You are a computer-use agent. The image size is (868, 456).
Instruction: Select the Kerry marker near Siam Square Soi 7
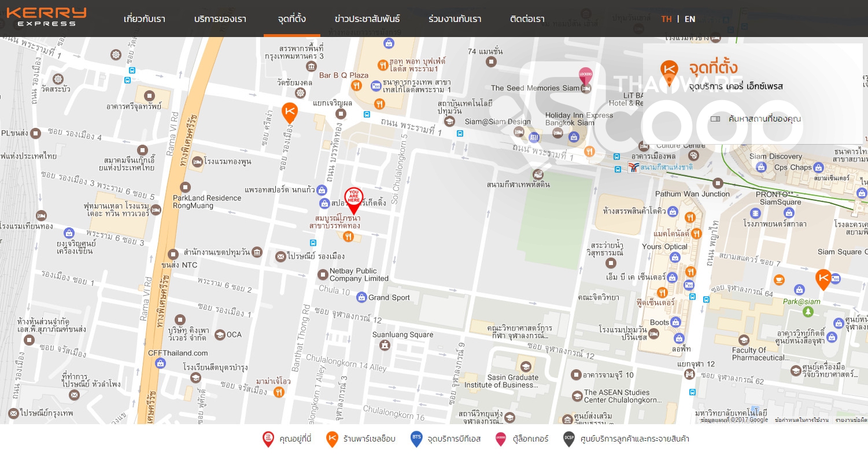(823, 280)
